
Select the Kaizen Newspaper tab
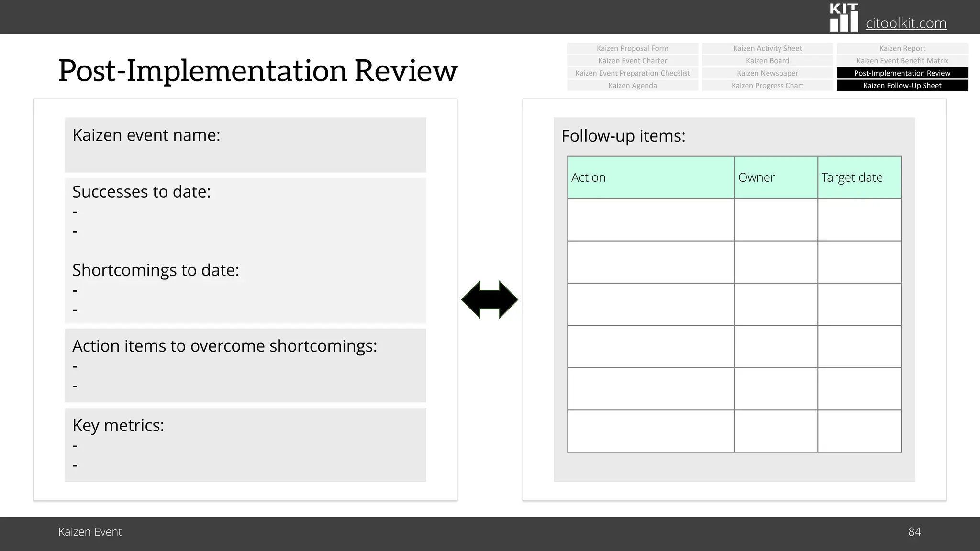pos(768,73)
